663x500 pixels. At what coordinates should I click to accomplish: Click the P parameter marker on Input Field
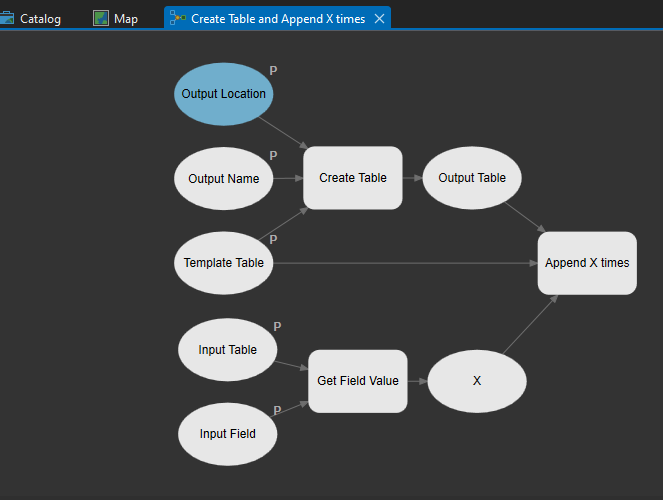coord(277,411)
